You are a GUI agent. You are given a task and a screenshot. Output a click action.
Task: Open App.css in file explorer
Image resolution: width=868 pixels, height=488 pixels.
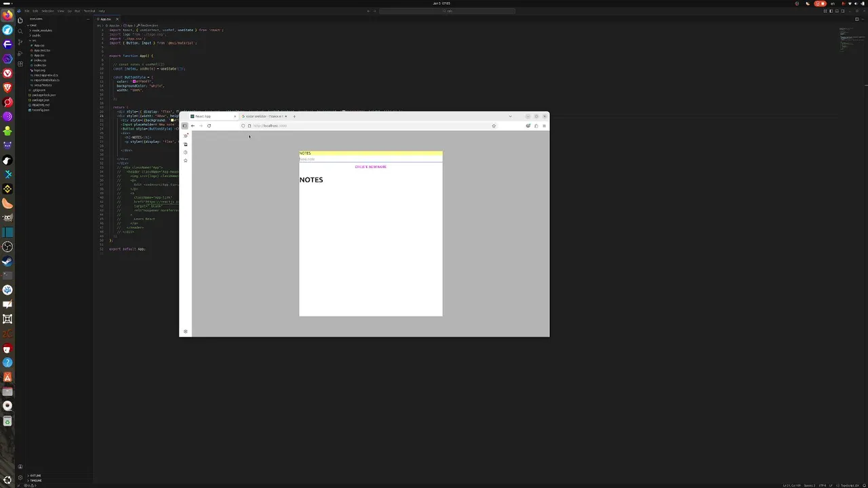pyautogui.click(x=39, y=45)
